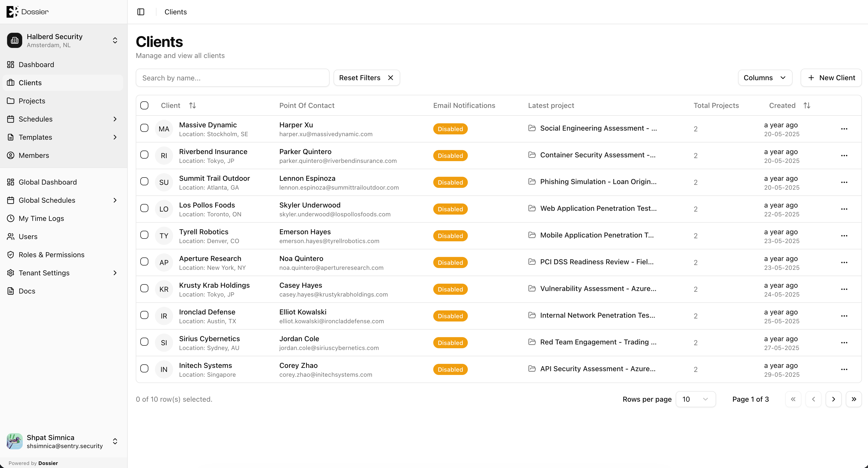Open row actions for Summit Trail Outdoor

(844, 183)
